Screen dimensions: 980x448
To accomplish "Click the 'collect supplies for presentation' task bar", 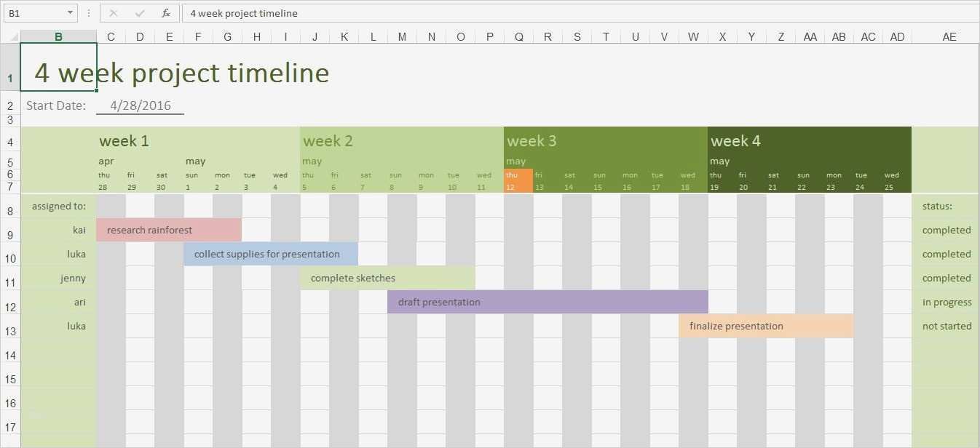I will (x=271, y=254).
